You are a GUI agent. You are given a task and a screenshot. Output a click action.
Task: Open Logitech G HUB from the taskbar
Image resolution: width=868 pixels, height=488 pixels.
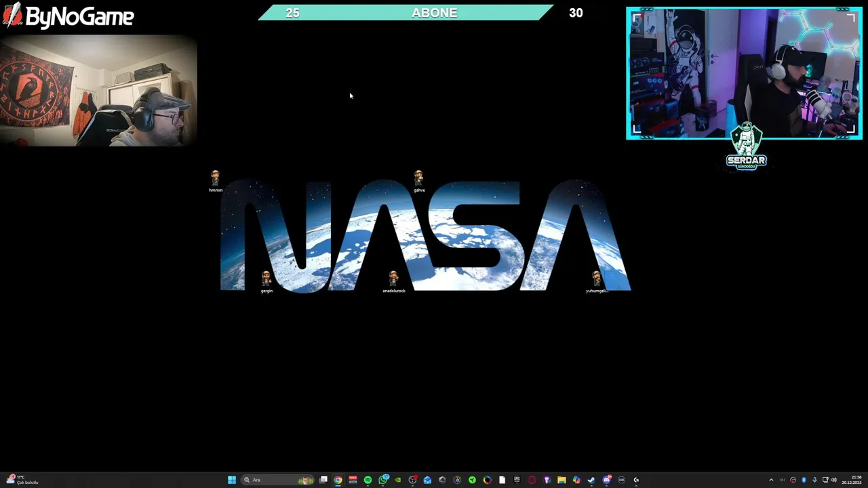click(636, 480)
